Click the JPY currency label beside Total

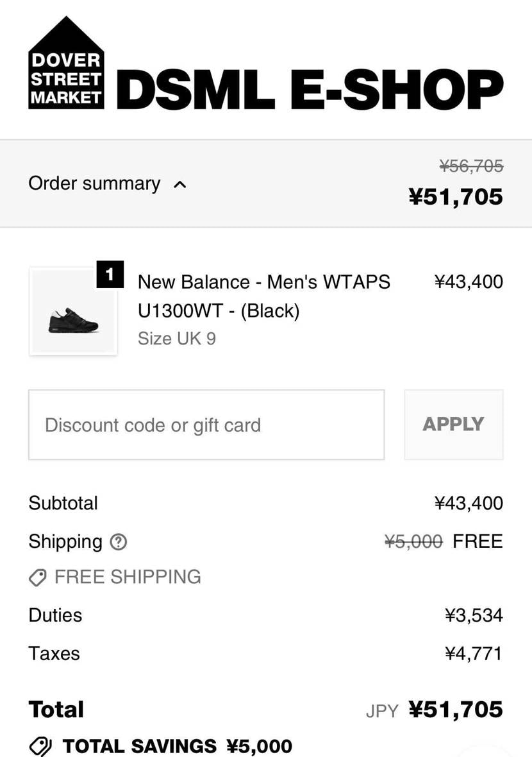click(382, 711)
